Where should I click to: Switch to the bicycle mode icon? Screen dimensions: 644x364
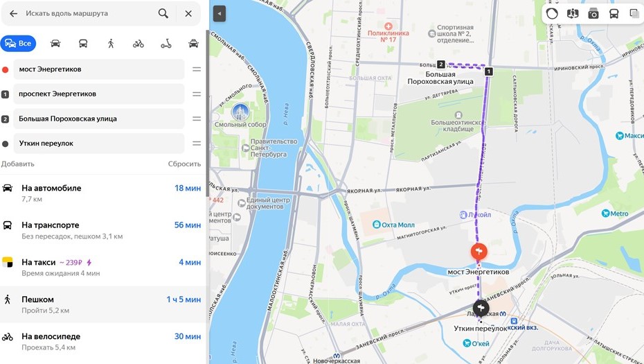pos(138,44)
